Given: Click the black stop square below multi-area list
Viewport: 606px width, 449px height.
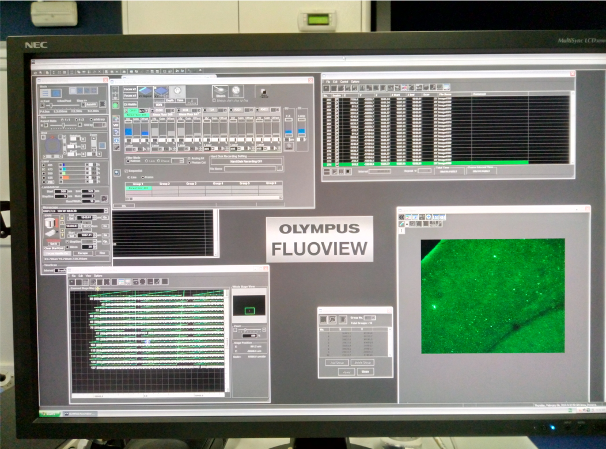Looking at the screenshot, I should (349, 172).
